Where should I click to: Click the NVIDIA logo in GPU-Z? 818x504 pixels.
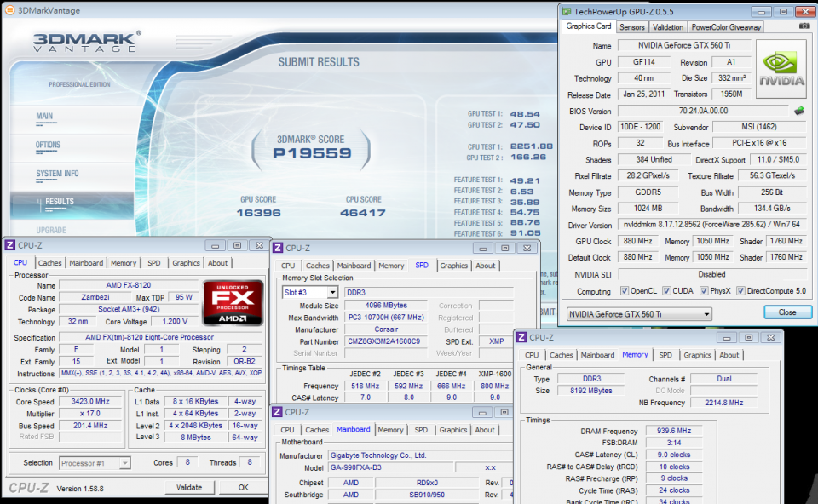(x=781, y=61)
